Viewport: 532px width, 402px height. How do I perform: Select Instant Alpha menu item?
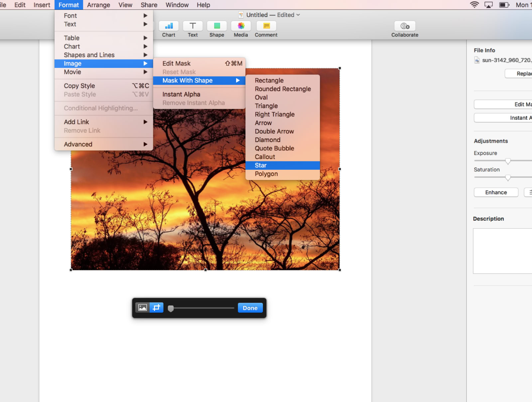(x=181, y=95)
